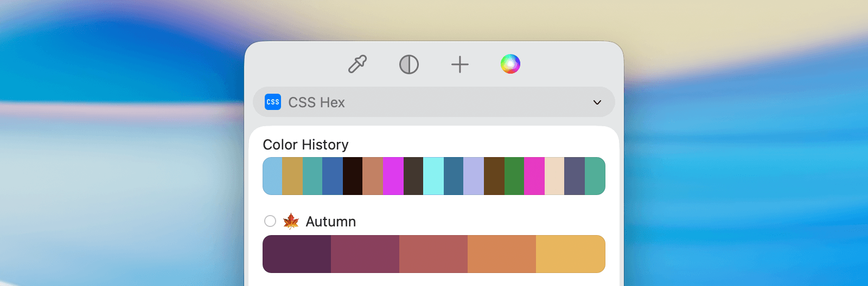This screenshot has width=868, height=286.
Task: Select the medium blue history swatch
Action: (333, 176)
